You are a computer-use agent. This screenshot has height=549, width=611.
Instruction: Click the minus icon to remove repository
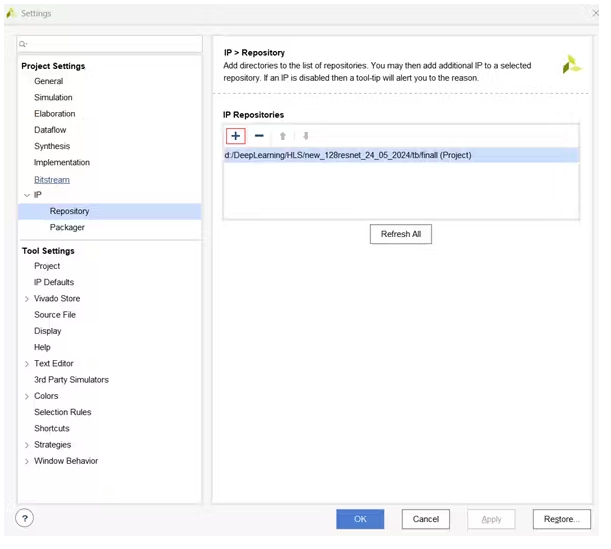point(259,136)
